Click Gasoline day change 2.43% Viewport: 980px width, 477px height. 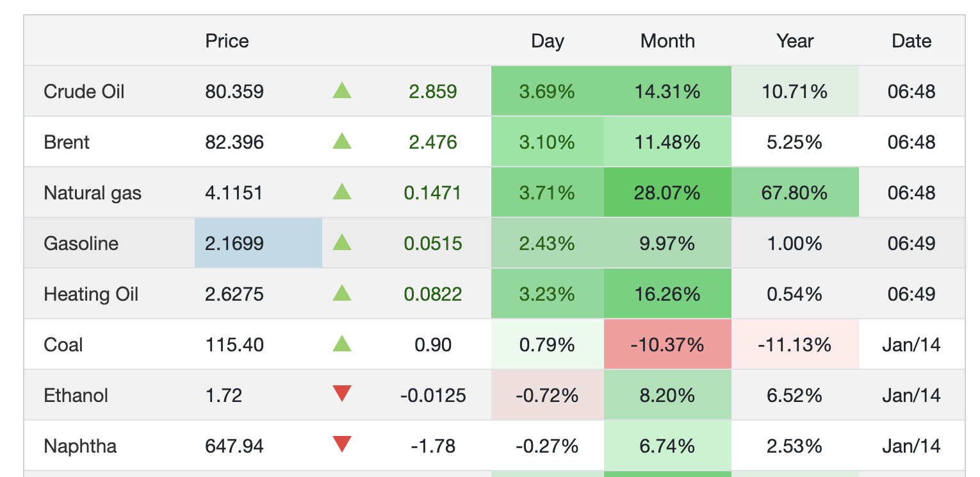pos(547,243)
